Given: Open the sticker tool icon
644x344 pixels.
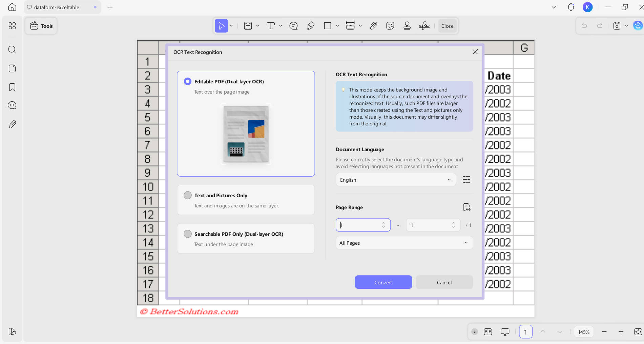Looking at the screenshot, I should pyautogui.click(x=390, y=26).
